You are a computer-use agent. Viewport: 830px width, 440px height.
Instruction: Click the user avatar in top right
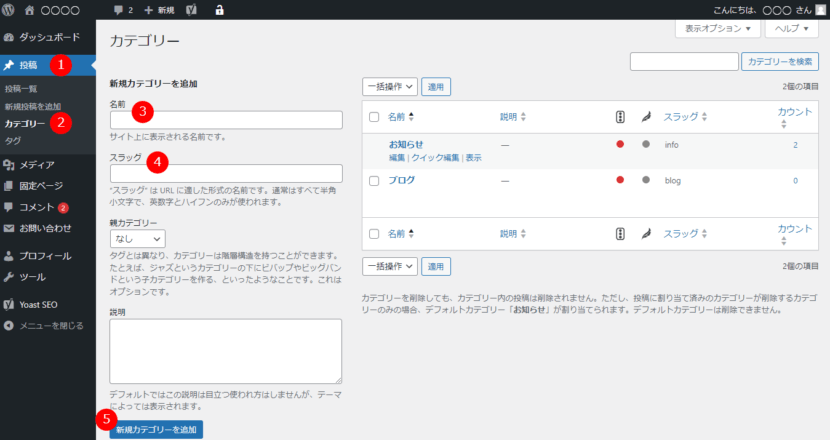[820, 9]
